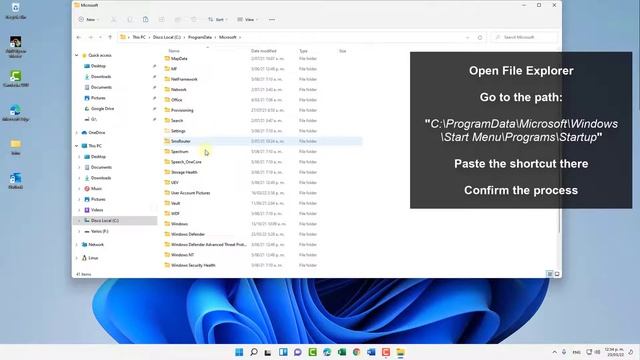Select the Windows Security Health folder
Screen dimensions: 640x360
pyautogui.click(x=193, y=265)
